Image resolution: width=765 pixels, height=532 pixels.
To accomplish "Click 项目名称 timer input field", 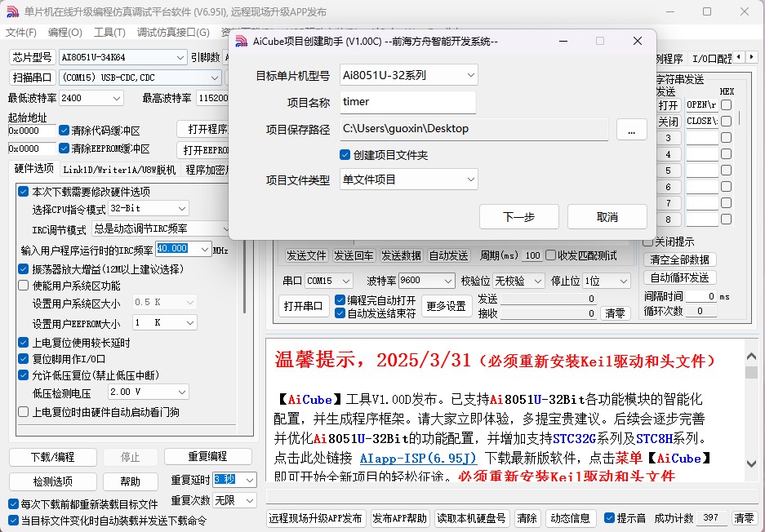I will (x=408, y=102).
